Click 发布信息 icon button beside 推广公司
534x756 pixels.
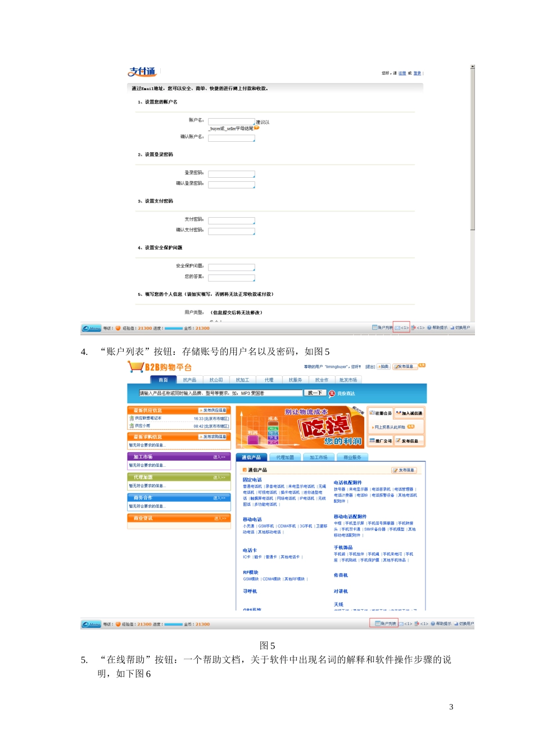(x=409, y=440)
